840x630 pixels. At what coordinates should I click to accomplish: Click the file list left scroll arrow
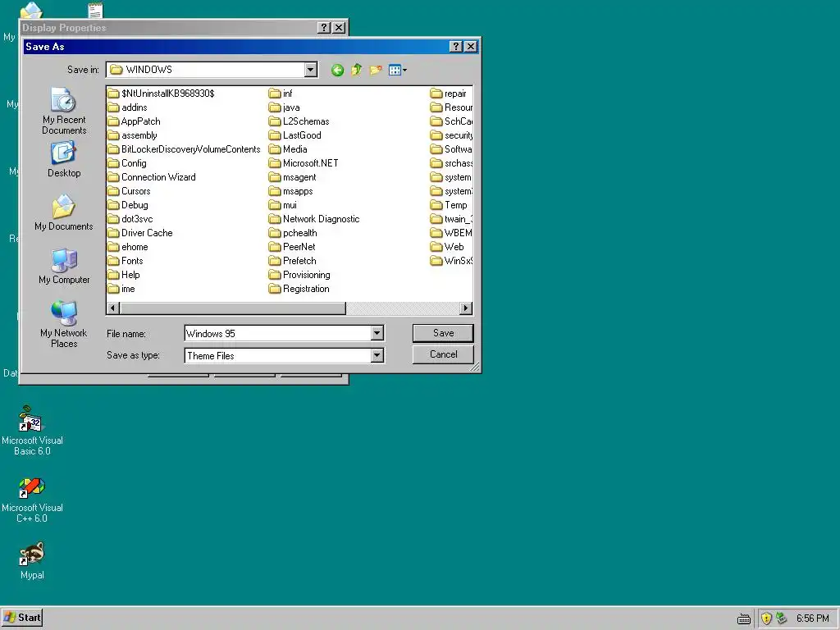[x=113, y=308]
